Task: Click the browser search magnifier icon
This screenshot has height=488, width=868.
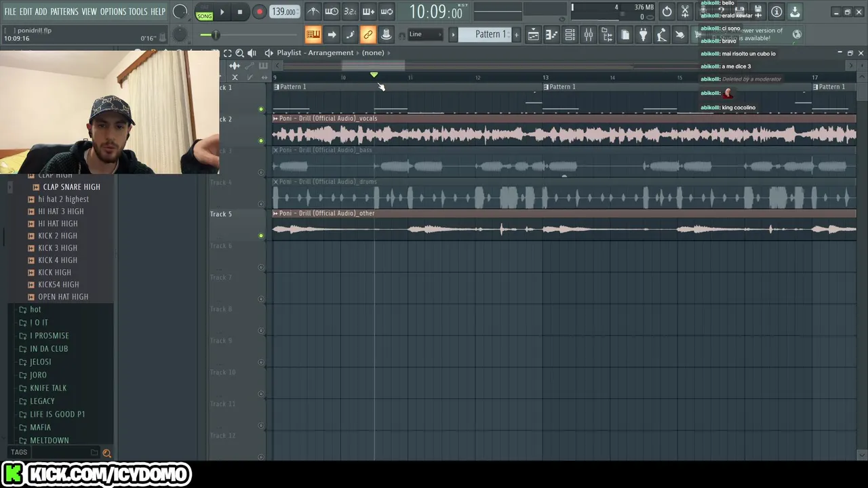Action: [x=106, y=453]
